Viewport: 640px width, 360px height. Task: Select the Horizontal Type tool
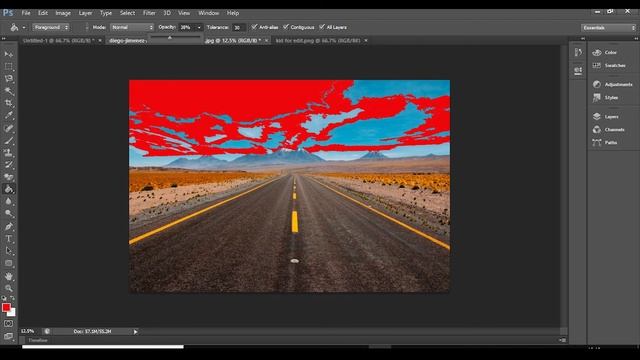[9, 239]
